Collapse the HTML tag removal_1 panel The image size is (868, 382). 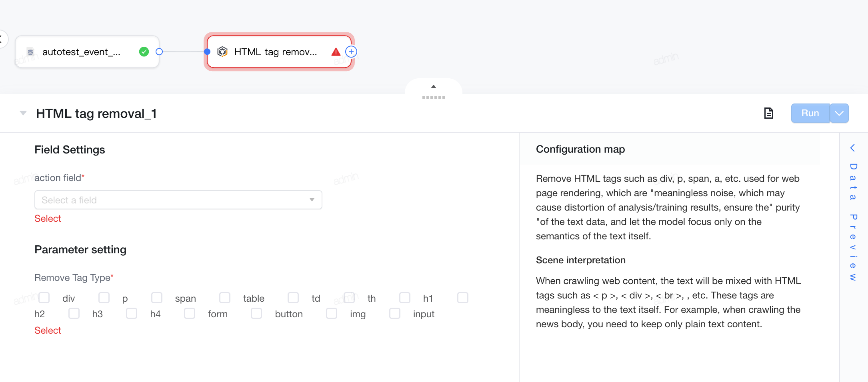[x=23, y=113]
